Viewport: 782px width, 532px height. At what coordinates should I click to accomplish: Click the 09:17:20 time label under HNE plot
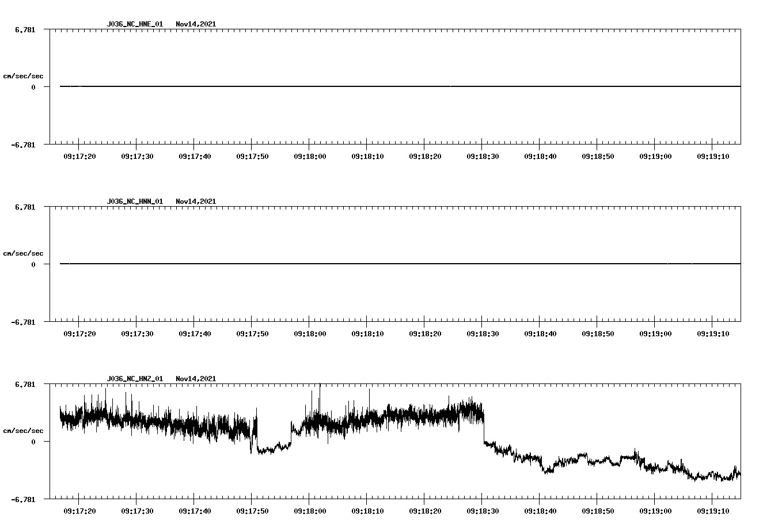(x=79, y=157)
